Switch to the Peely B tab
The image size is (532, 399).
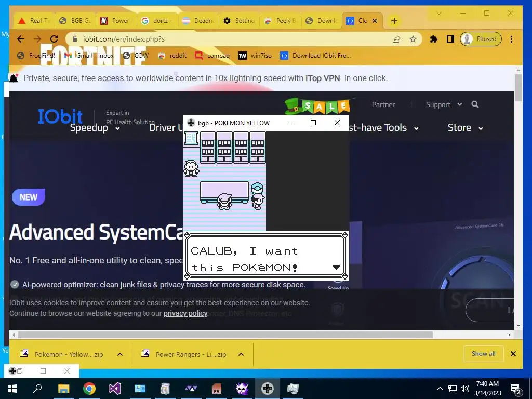280,21
